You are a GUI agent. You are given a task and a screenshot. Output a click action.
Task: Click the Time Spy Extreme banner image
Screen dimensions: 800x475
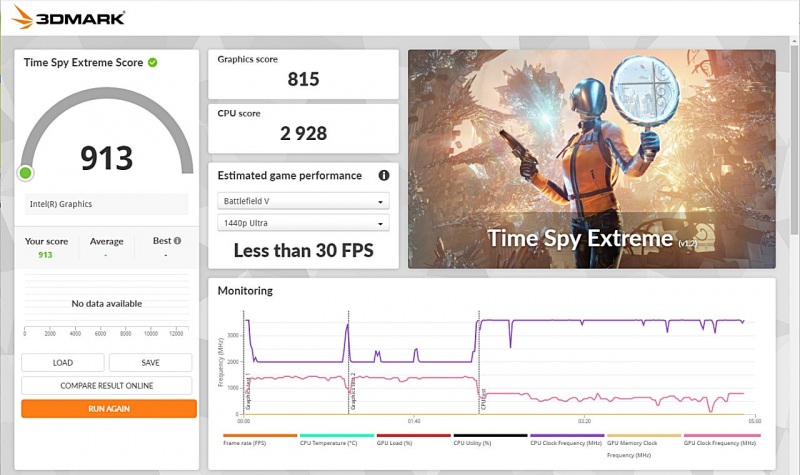point(591,159)
